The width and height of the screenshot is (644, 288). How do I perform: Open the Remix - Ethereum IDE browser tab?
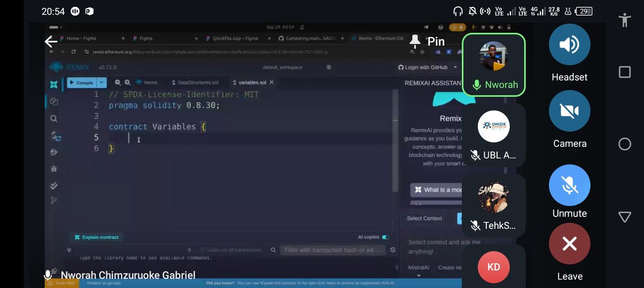pyautogui.click(x=377, y=38)
